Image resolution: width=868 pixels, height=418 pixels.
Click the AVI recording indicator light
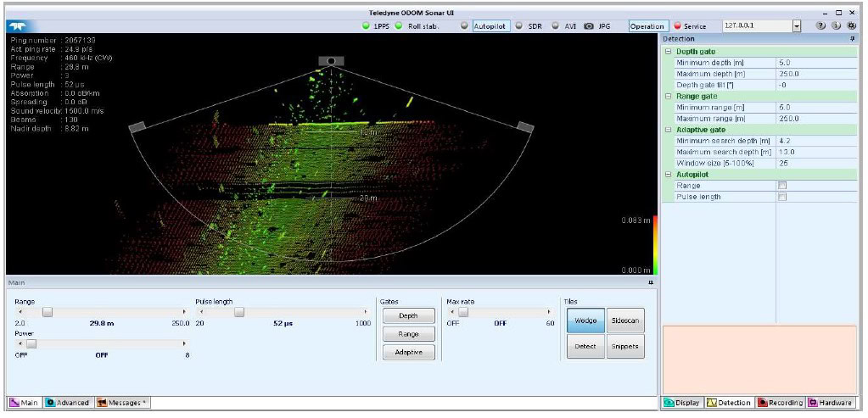pos(555,26)
